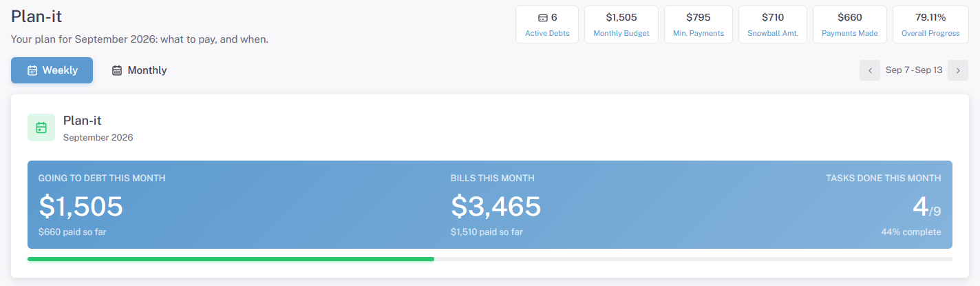980x286 pixels.
Task: Click the 4/9 tasks done counter
Action: [x=926, y=207]
